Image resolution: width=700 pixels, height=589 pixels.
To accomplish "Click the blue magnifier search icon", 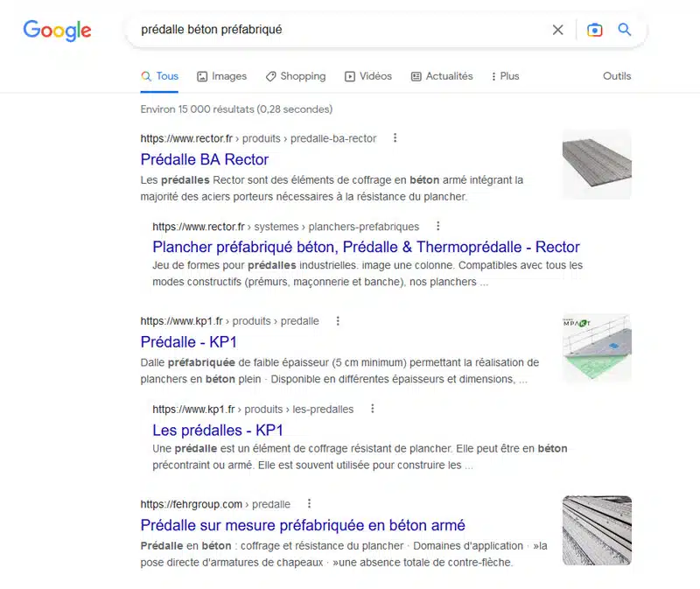I will tap(624, 30).
